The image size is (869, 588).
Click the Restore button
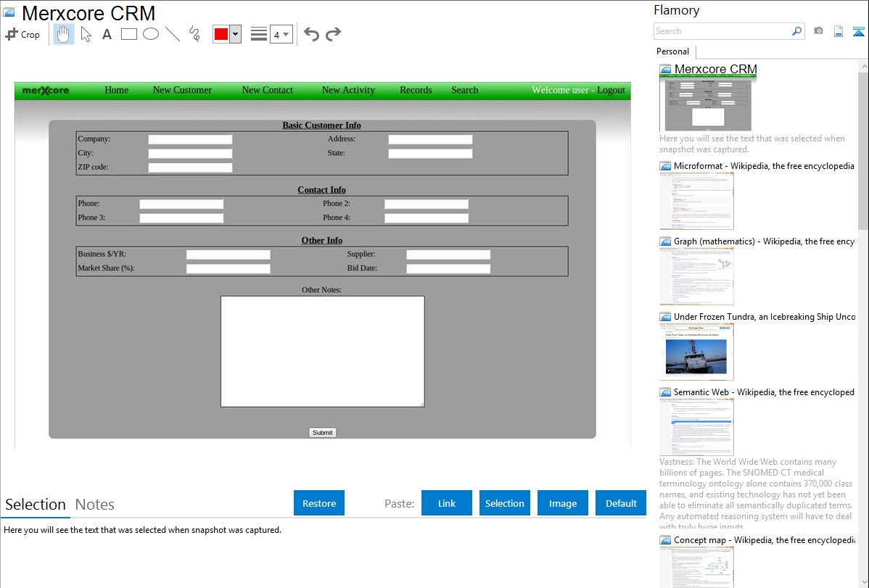[x=319, y=503]
